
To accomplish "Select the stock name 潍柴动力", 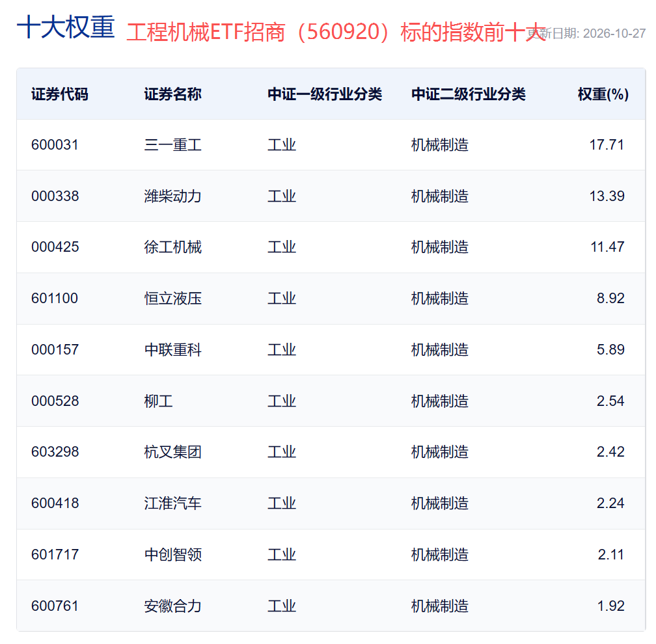I will point(173,196).
